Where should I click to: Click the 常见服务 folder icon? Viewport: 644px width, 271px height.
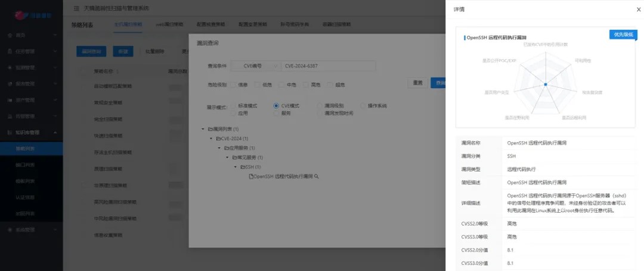234,157
